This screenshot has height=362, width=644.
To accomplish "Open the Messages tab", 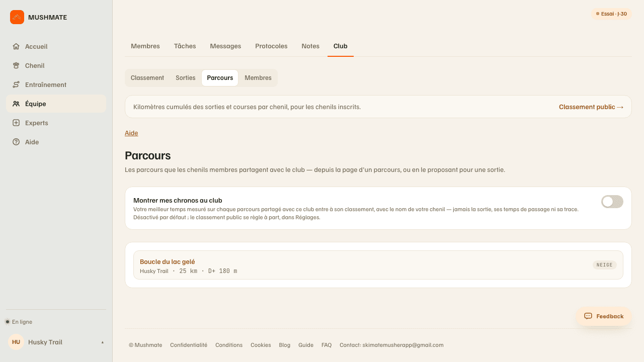I will pyautogui.click(x=225, y=46).
